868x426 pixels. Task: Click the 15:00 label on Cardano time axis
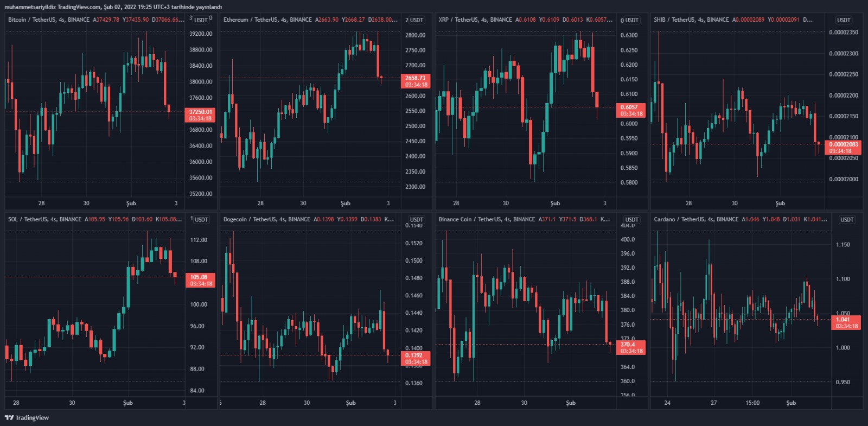point(752,403)
